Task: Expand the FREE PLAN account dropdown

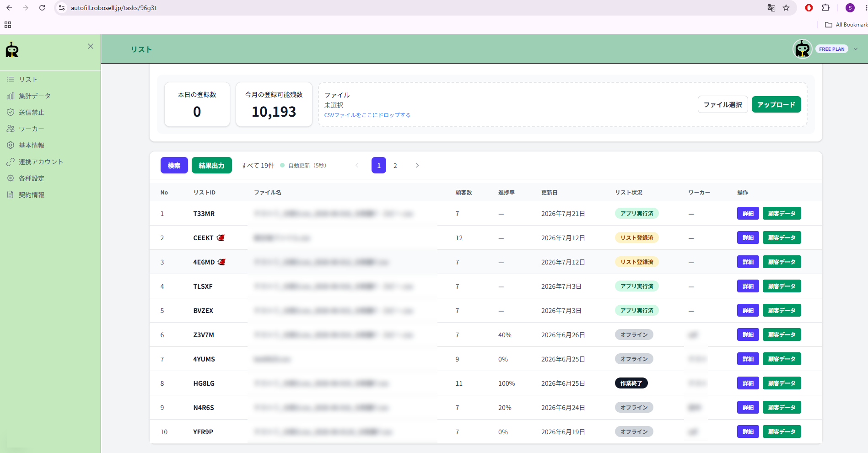Action: [856, 49]
